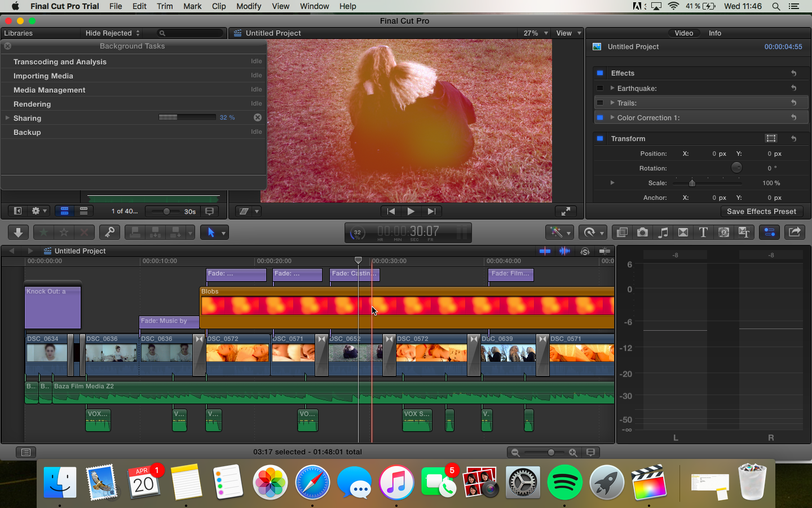812x508 pixels.
Task: Open the Clip menu
Action: tap(219, 6)
